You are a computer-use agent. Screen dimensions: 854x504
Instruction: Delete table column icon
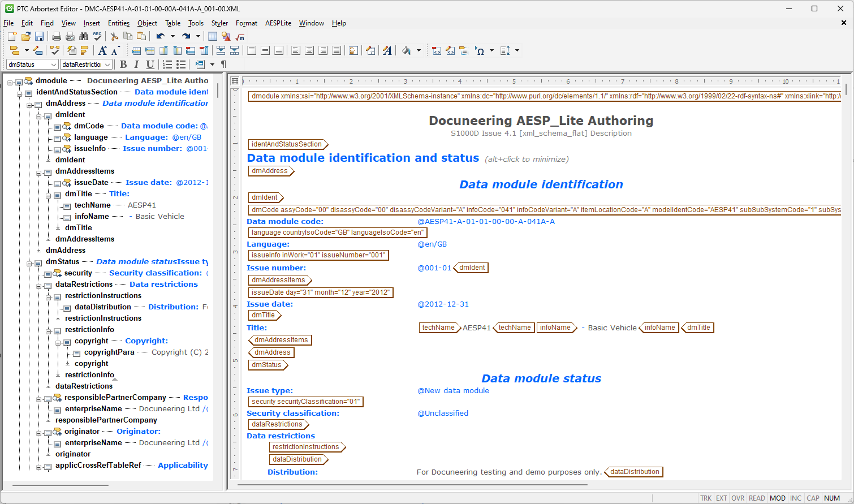pos(204,50)
